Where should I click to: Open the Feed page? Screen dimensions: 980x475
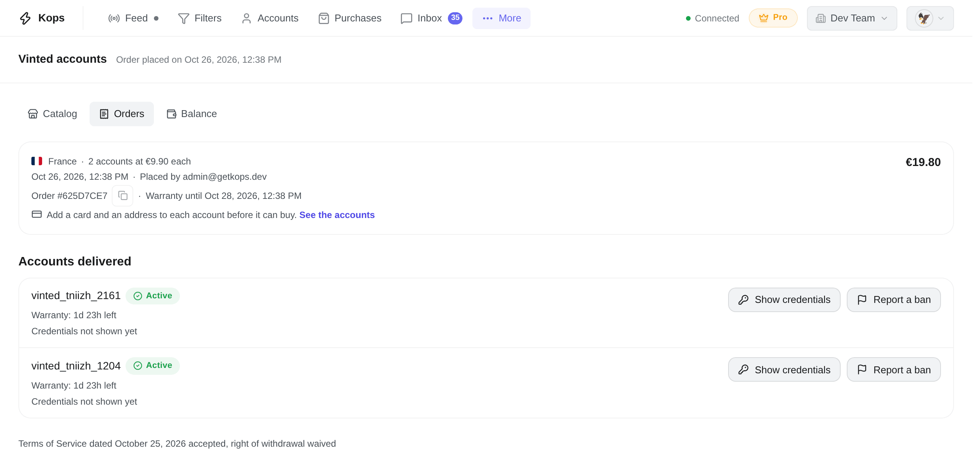[133, 18]
